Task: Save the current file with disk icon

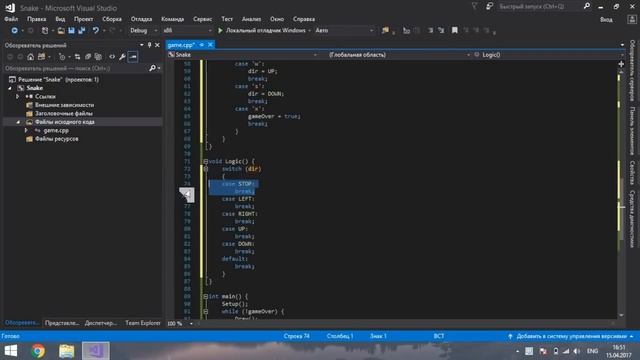Action: 71,31
